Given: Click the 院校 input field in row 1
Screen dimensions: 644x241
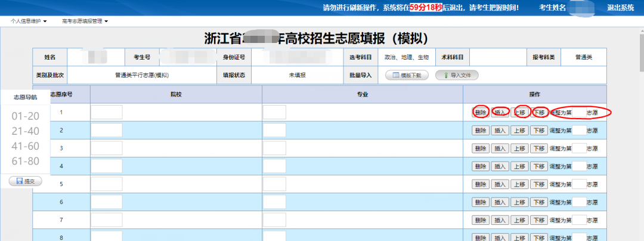Looking at the screenshot, I should pyautogui.click(x=106, y=112).
